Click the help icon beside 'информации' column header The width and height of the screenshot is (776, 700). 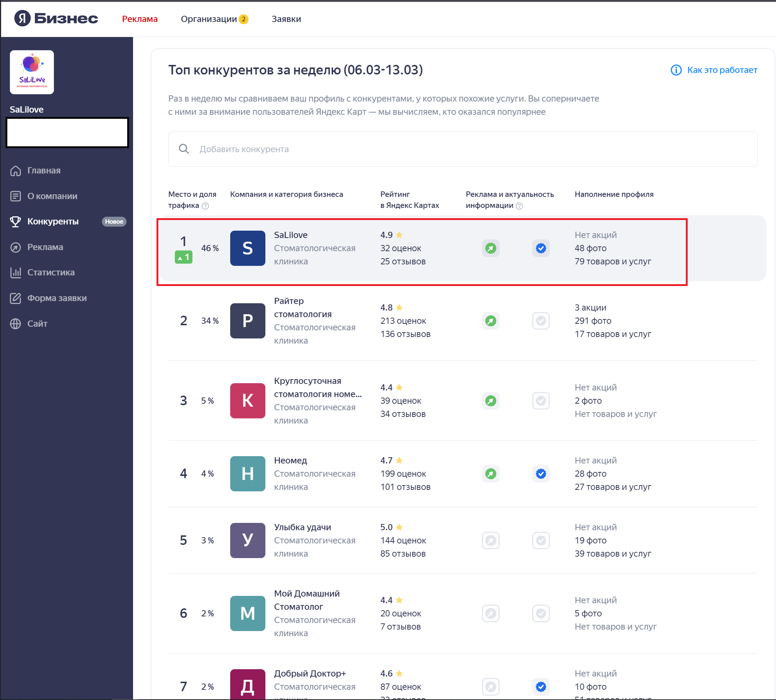point(519,206)
